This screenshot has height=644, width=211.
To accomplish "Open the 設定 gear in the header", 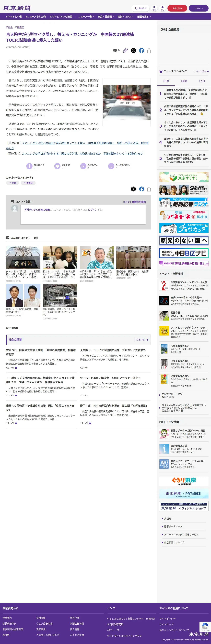I will click(x=162, y=8).
